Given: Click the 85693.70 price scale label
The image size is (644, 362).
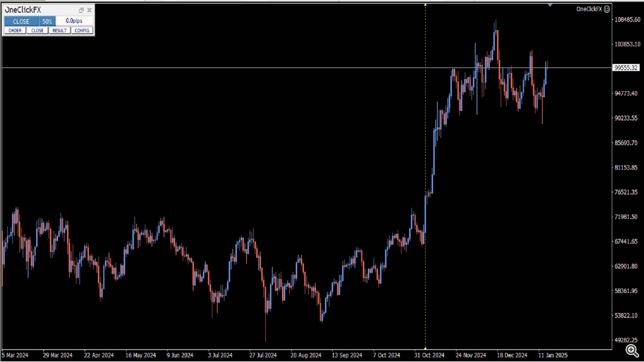Looking at the screenshot, I should pos(626,143).
